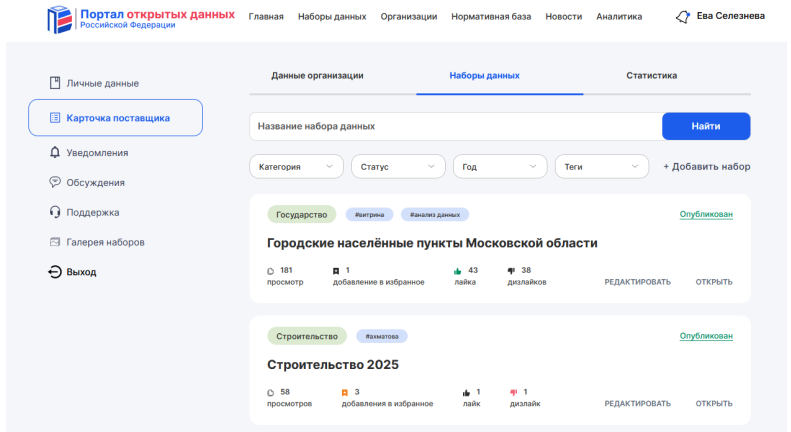Switch to the Статистика tab

tap(651, 76)
